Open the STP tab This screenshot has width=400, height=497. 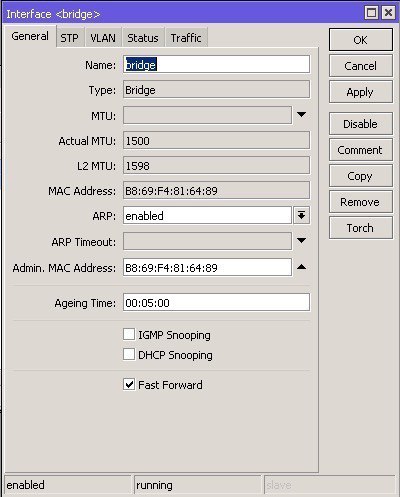coord(69,38)
